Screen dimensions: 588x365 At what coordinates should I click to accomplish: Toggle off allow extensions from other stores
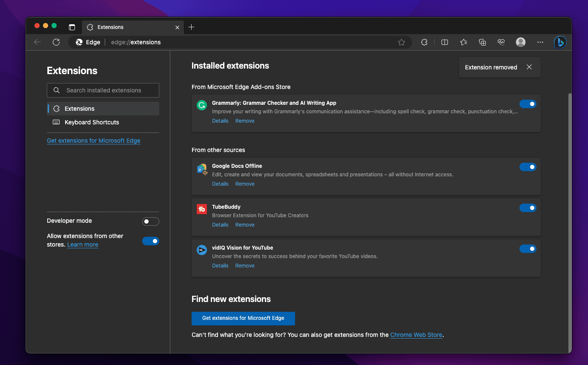tap(150, 241)
